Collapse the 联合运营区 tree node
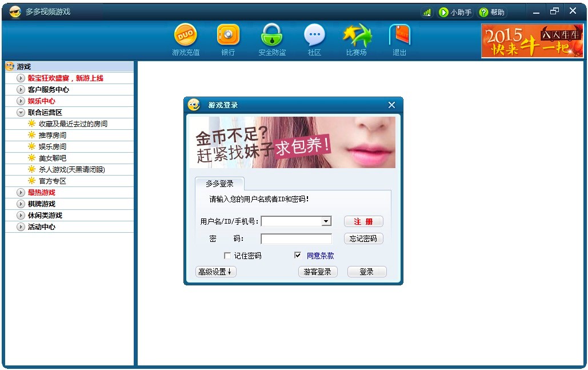 21,113
